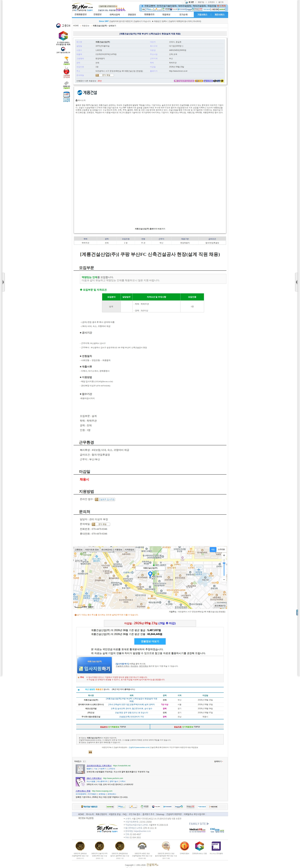The width and height of the screenshot is (300, 868).
Task: Click the 등록하기 power link
Action: 219,762
